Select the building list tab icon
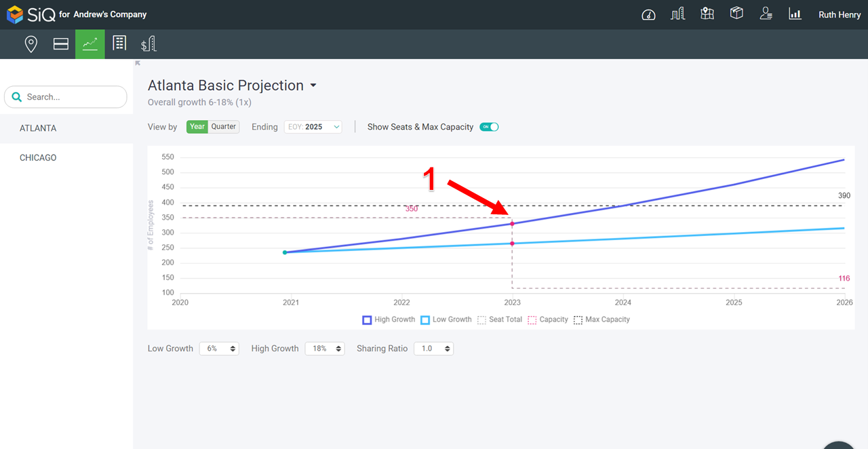The width and height of the screenshot is (868, 449). click(119, 43)
